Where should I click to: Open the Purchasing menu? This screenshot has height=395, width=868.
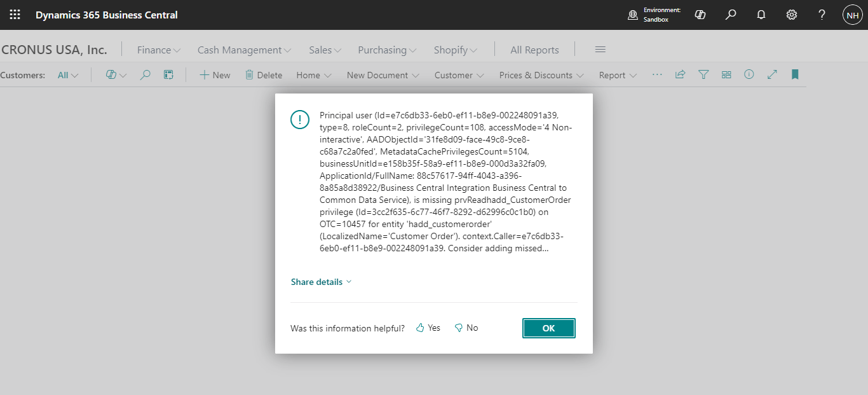pos(387,50)
